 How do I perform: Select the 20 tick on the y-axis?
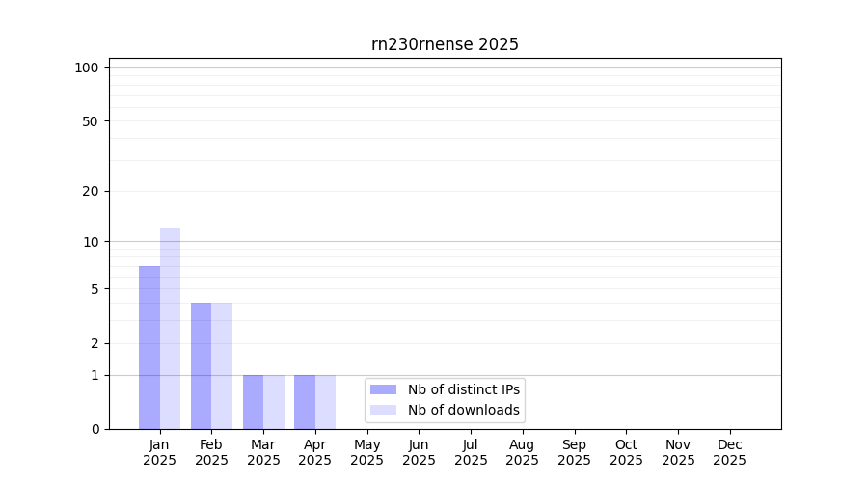pos(91,191)
